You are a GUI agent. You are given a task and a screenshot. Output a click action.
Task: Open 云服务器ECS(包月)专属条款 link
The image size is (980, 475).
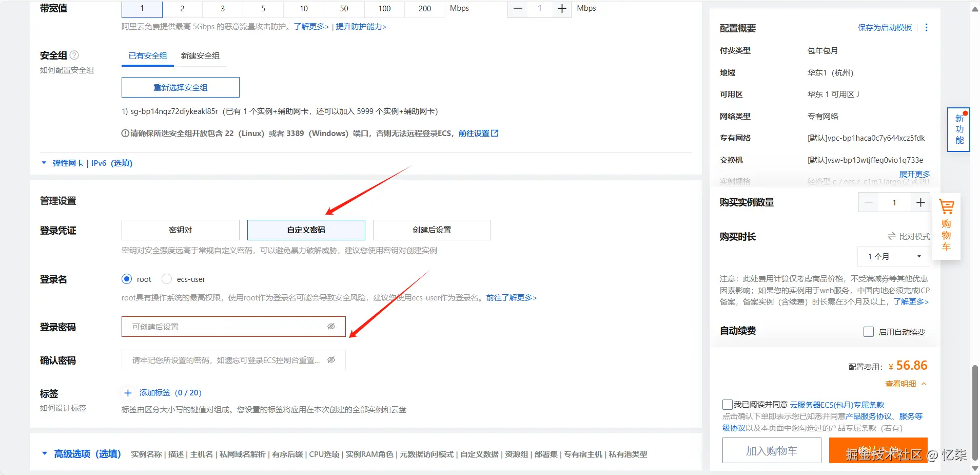pyautogui.click(x=837, y=405)
